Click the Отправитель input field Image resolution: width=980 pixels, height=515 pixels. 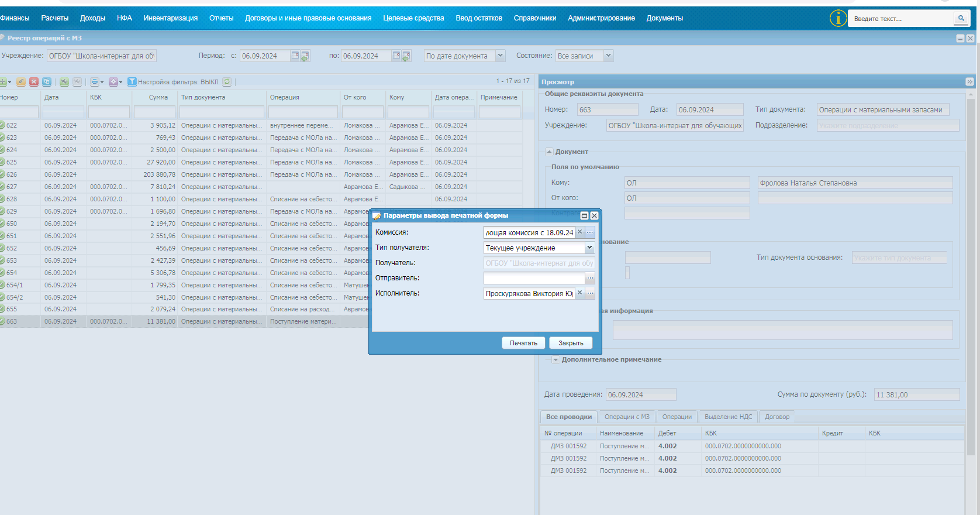534,278
